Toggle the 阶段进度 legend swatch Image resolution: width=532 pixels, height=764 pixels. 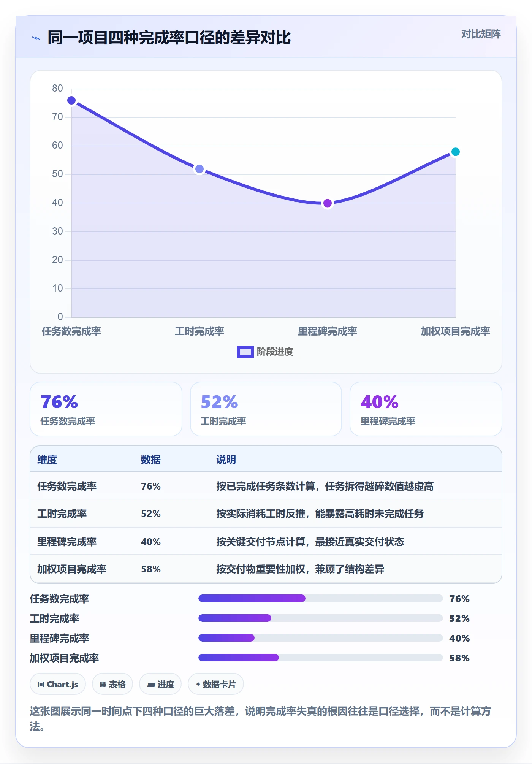tap(245, 352)
